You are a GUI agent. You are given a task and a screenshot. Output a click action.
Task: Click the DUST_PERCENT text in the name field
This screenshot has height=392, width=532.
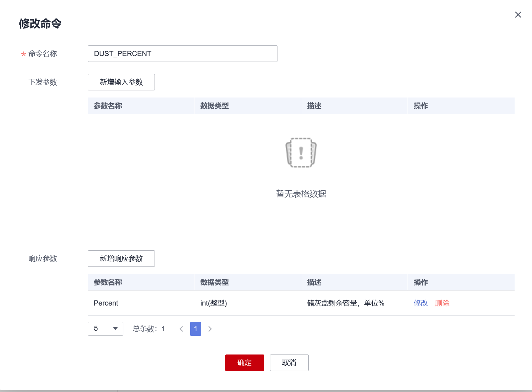(x=122, y=54)
